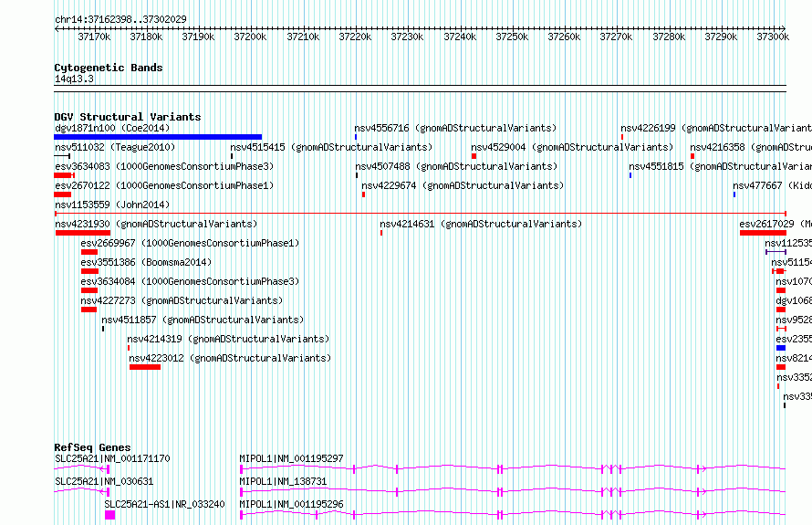Open nsv4229674 gnomAD variant label

(463, 185)
